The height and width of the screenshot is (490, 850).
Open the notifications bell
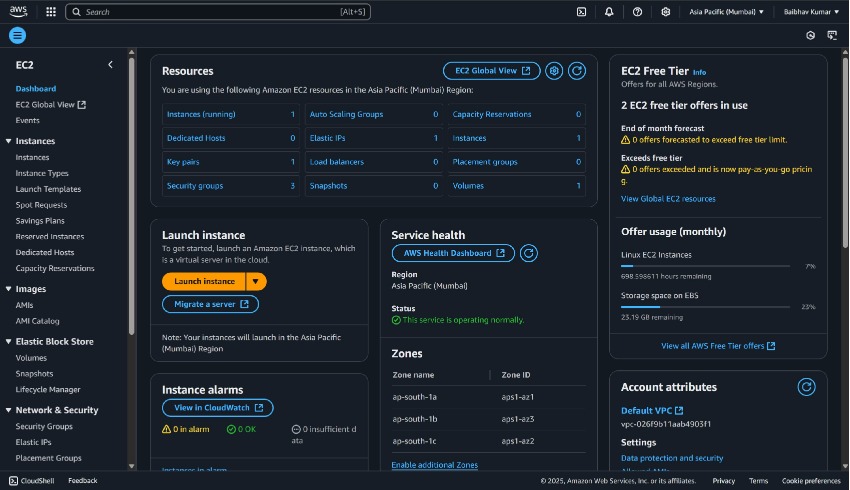pyautogui.click(x=609, y=11)
